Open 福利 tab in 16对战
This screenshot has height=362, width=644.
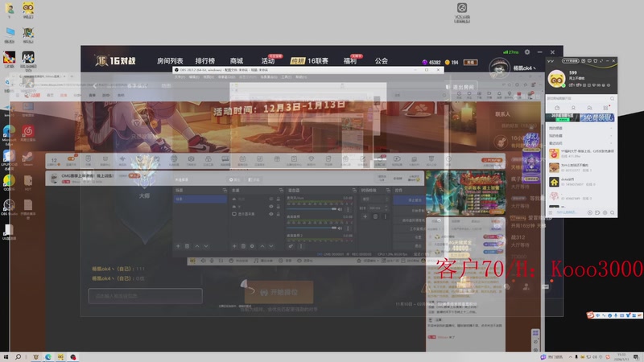click(350, 61)
